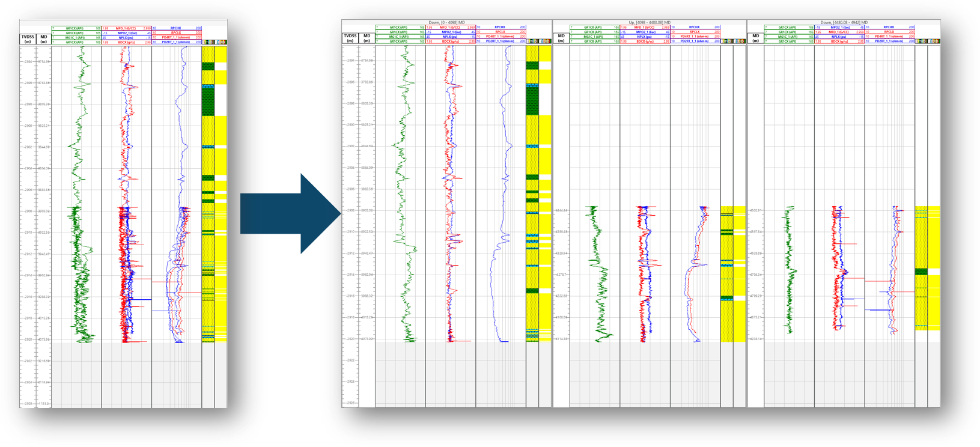The height and width of the screenshot is (447, 980).
Task: Select RPCHX resistivity header in the left-hand plot
Action: click(177, 28)
